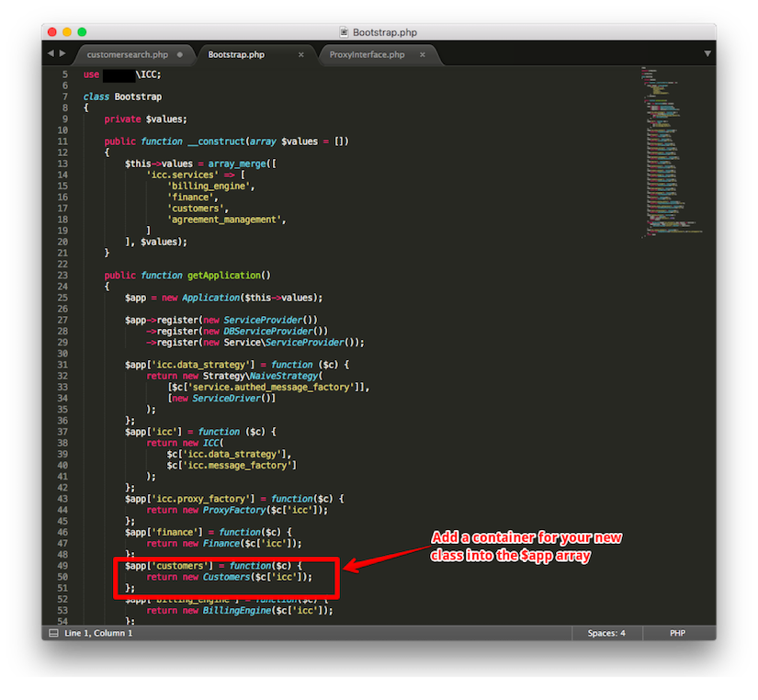Image resolution: width=758 pixels, height=700 pixels.
Task: Go to previous tab with left arrow
Action: pos(51,53)
